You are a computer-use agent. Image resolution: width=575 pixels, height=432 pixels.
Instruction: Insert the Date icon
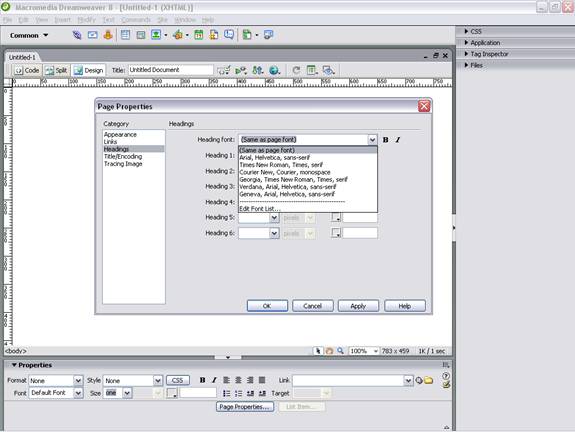pos(199,35)
